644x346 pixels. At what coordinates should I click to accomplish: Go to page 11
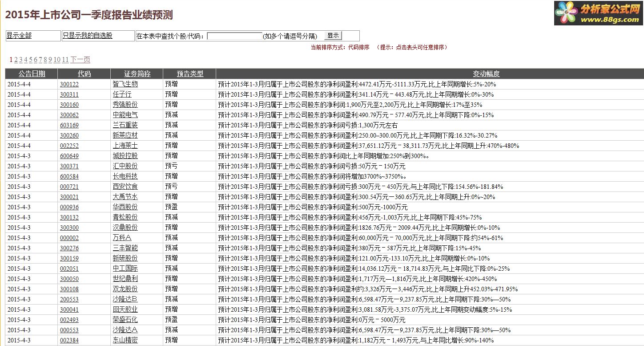pos(65,60)
